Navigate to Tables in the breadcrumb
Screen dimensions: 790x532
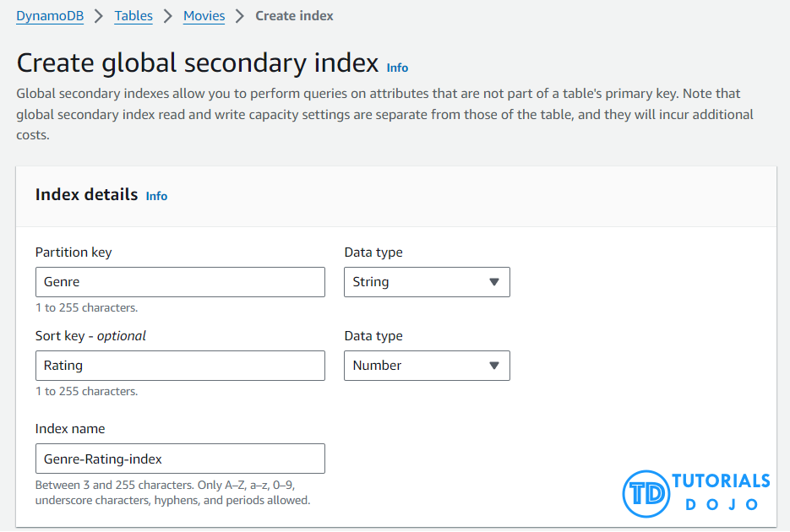(x=133, y=16)
